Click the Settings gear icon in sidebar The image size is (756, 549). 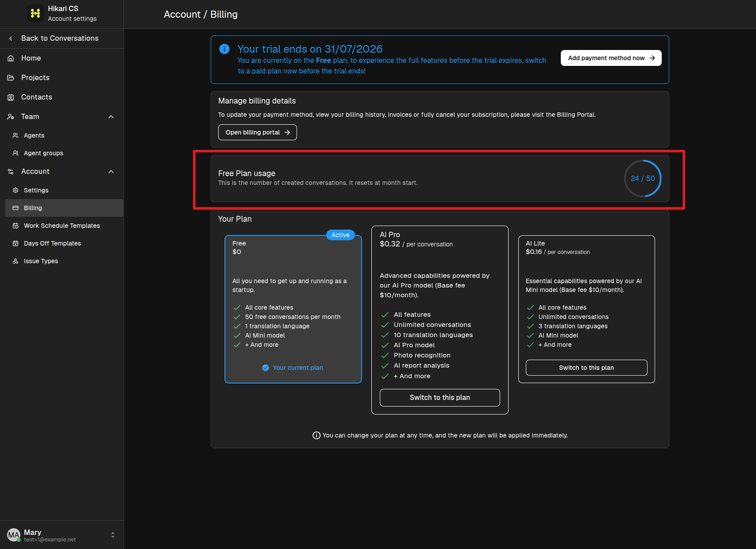pyautogui.click(x=15, y=190)
